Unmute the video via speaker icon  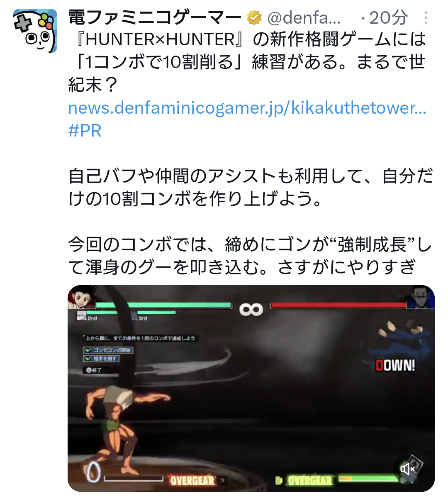pyautogui.click(x=408, y=469)
